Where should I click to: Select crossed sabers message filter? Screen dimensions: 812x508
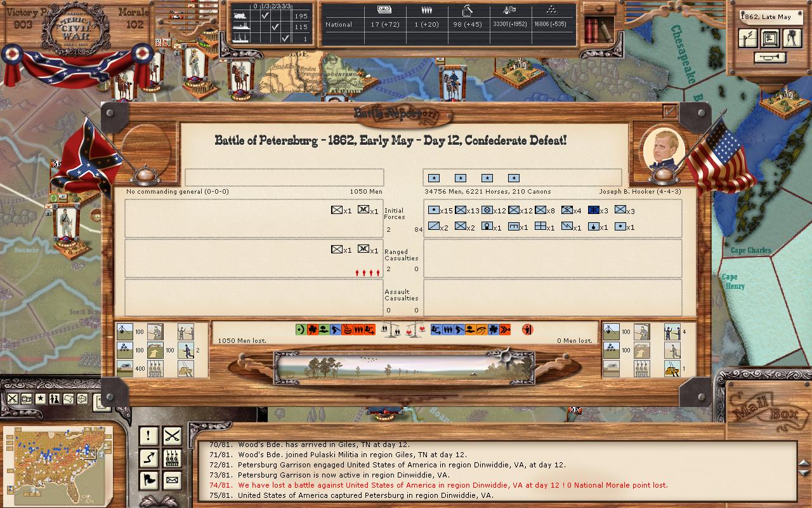(172, 436)
